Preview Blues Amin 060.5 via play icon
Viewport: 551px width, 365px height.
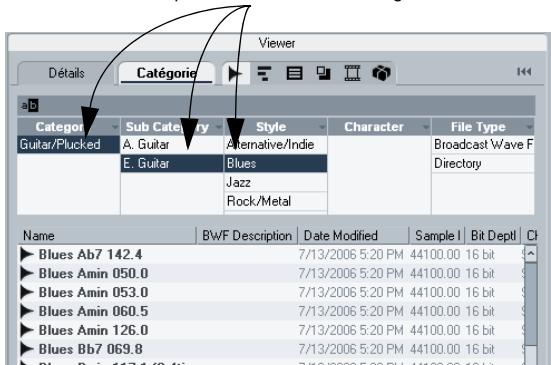(x=27, y=311)
